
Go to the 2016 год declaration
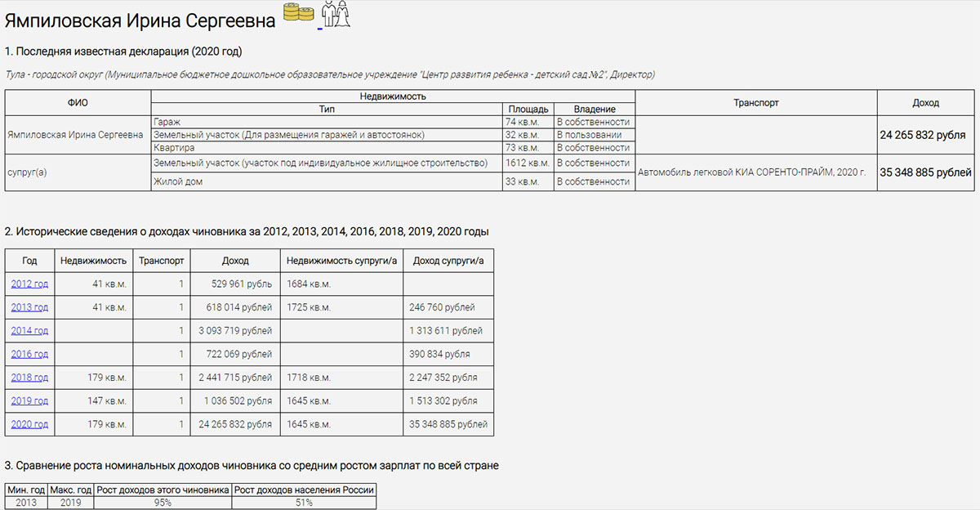click(x=29, y=354)
